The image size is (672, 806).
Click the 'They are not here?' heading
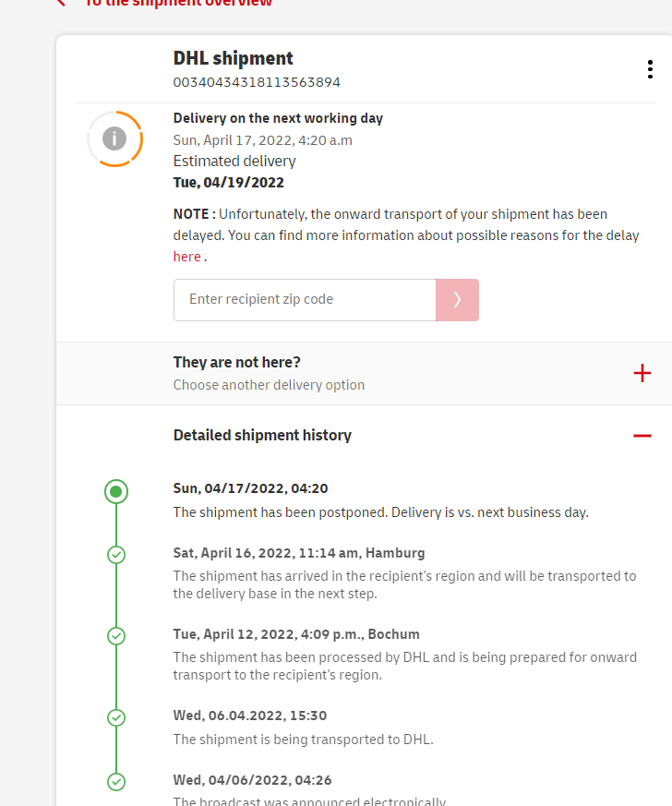point(237,362)
